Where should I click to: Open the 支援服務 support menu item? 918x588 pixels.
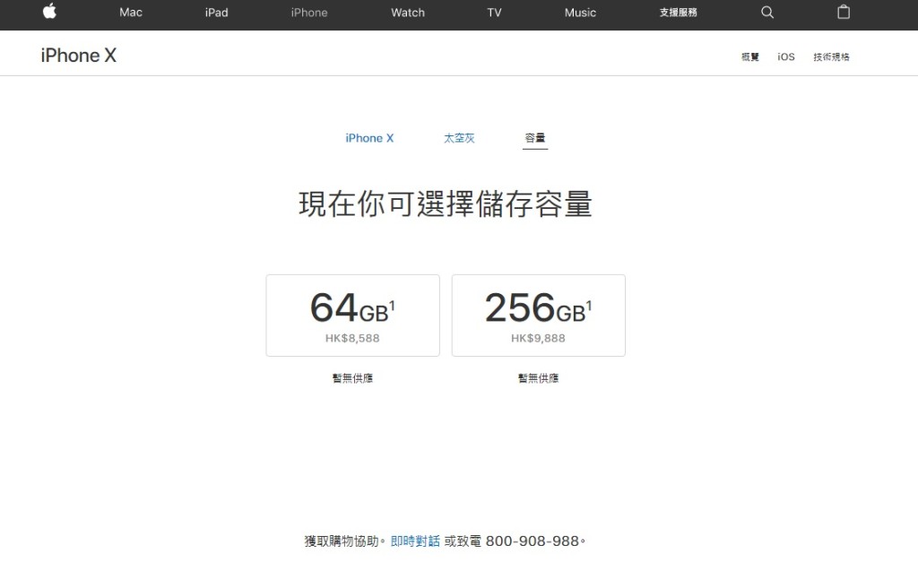pos(678,13)
